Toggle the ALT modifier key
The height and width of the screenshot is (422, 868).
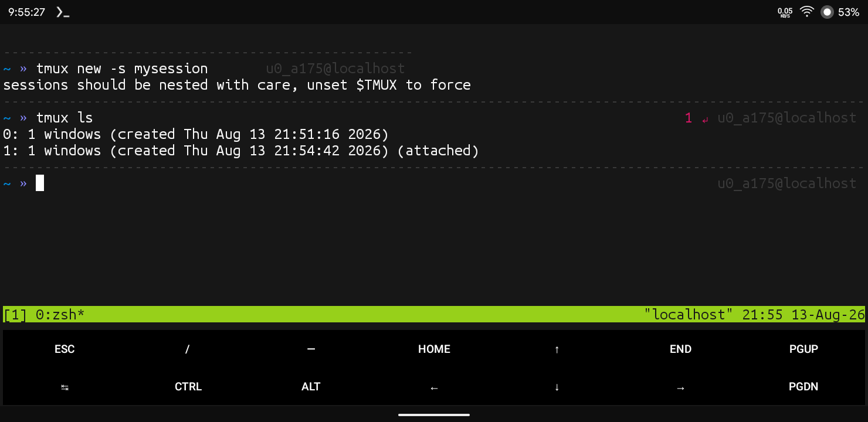point(311,387)
